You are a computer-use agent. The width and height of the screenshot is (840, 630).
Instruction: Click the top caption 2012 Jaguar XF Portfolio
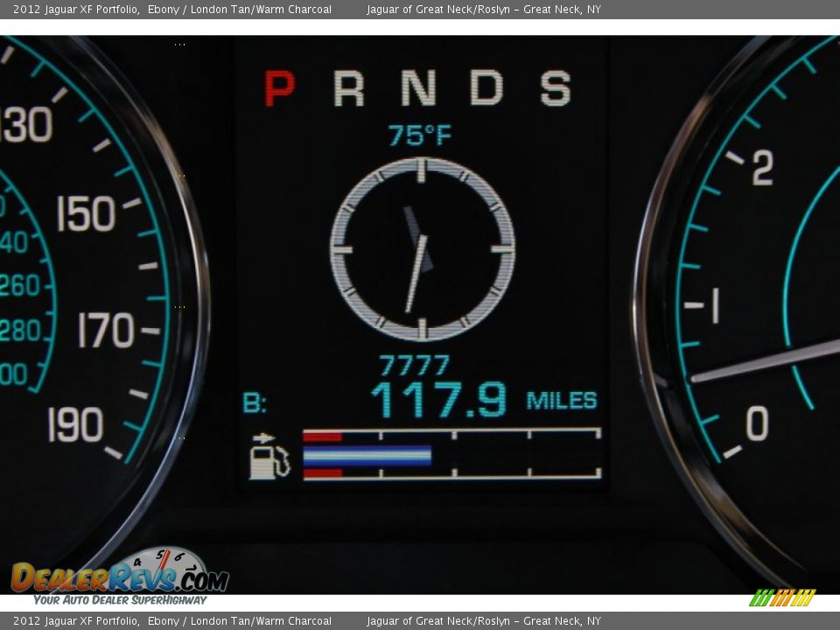75,9
